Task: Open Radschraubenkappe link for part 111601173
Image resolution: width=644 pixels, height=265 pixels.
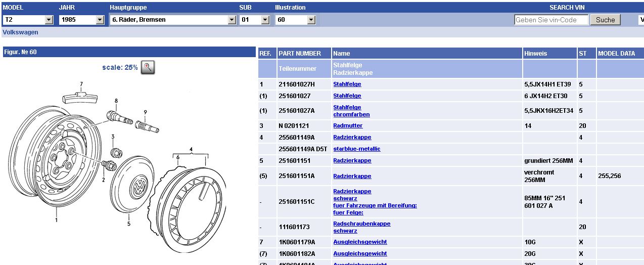Action: tap(361, 224)
